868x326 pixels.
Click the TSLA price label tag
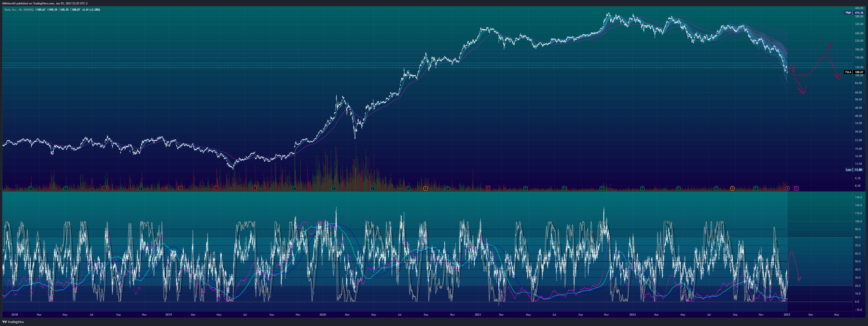[x=848, y=72]
